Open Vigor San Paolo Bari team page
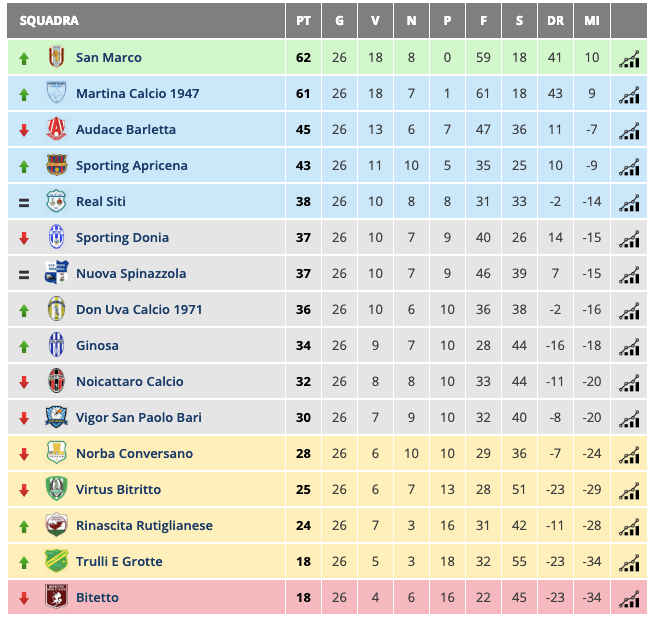 point(138,418)
